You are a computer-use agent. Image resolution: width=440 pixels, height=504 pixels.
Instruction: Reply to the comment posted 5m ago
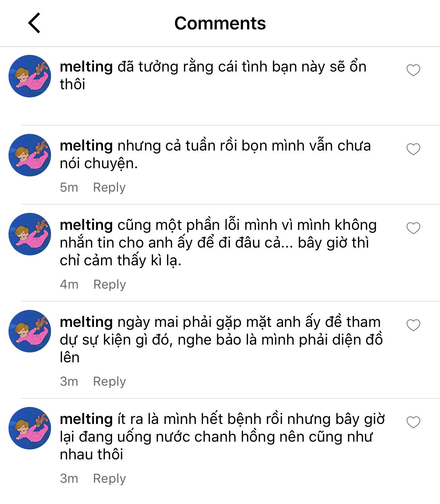pos(109,188)
